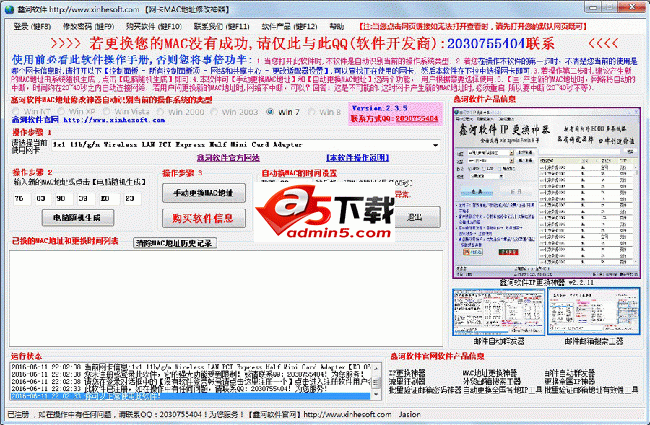Open the 鑫河软件官方网站 link

point(228,158)
